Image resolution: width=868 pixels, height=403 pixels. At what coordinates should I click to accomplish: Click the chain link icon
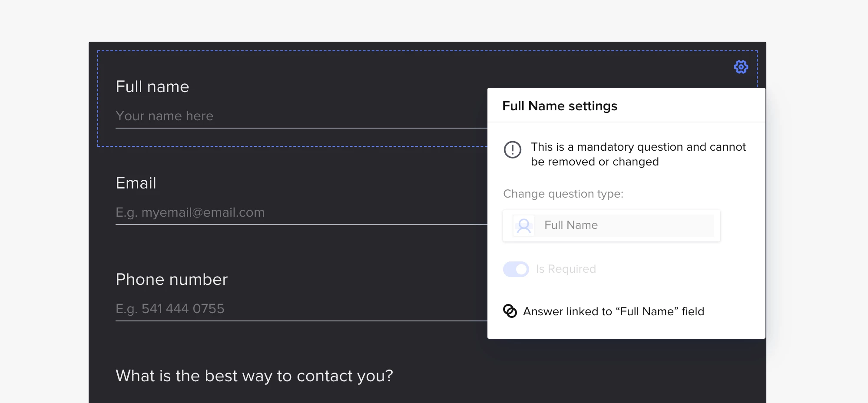(x=510, y=311)
